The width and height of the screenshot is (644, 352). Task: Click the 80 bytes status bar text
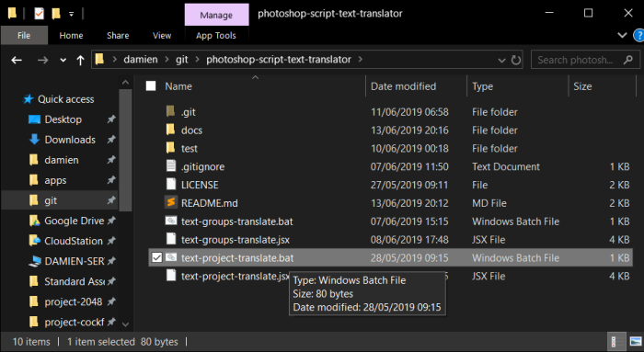pyautogui.click(x=159, y=342)
